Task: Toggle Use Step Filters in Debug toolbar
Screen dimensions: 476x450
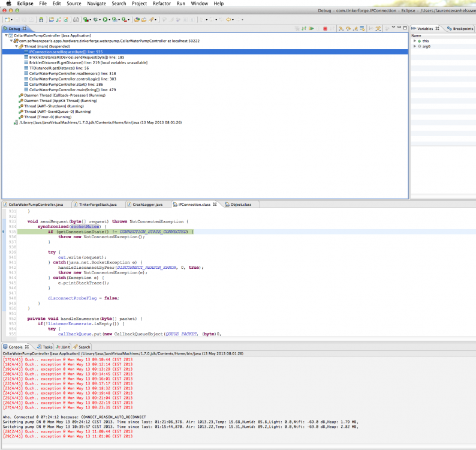Action: click(x=378, y=28)
